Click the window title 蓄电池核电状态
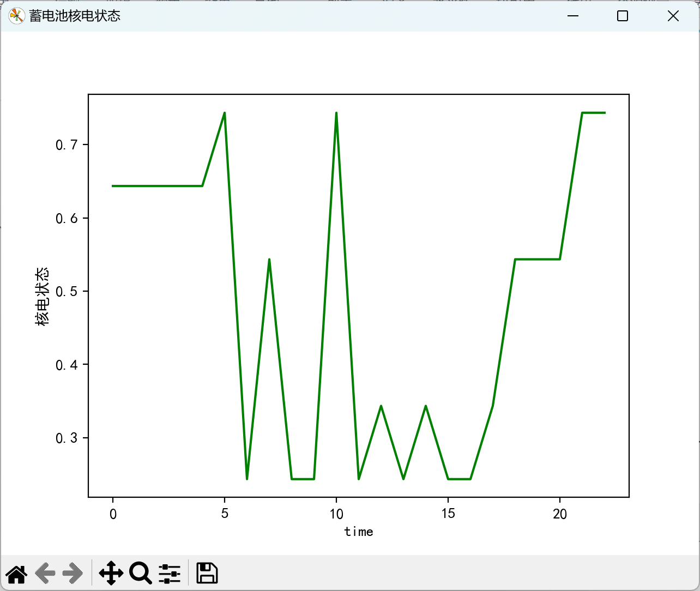 click(75, 16)
